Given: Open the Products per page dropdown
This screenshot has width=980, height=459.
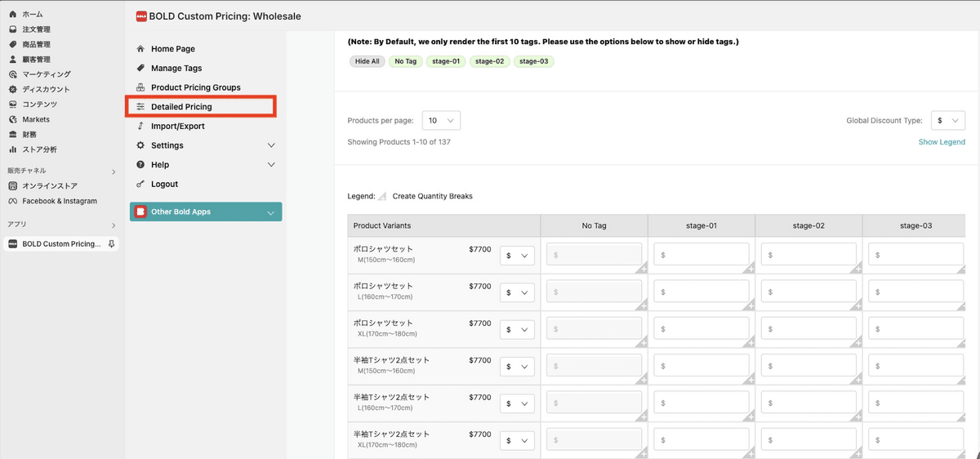Looking at the screenshot, I should [x=442, y=120].
